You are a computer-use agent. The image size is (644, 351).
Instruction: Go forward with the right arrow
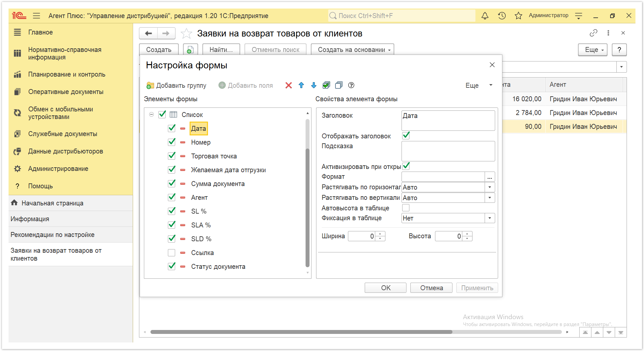click(166, 33)
